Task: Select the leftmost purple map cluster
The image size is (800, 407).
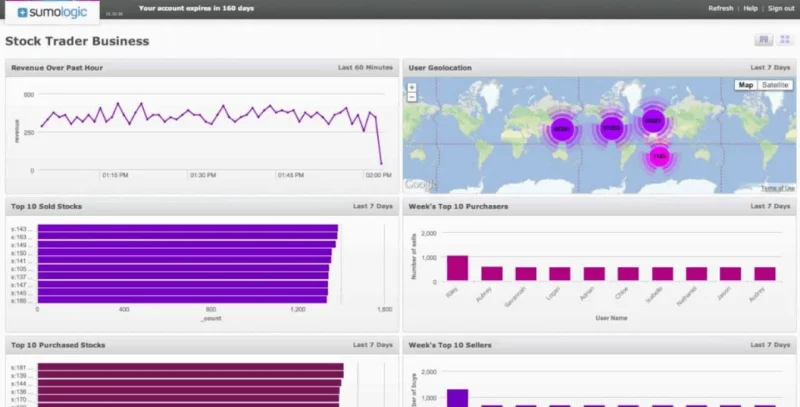Action: click(562, 129)
